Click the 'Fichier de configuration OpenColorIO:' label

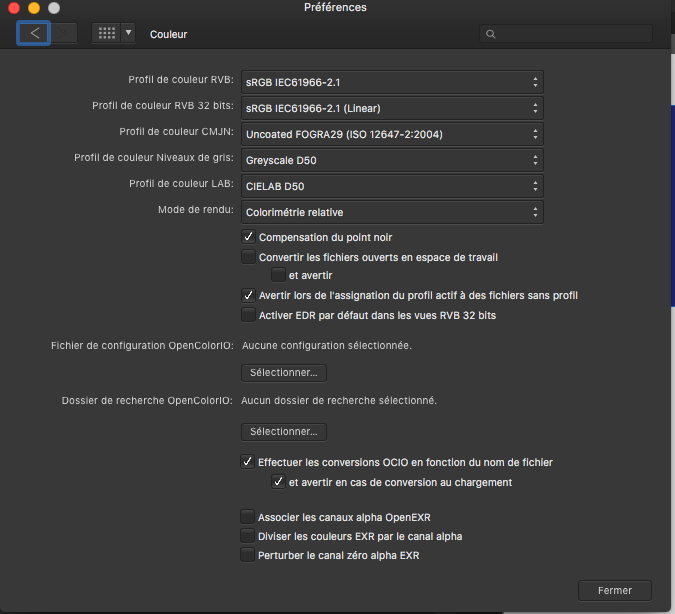[x=142, y=345]
